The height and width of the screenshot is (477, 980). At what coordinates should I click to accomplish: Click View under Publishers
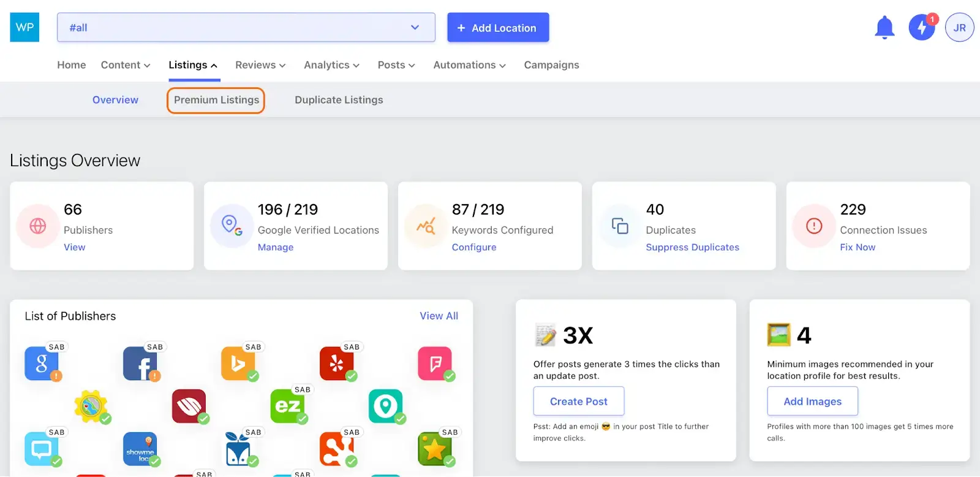[75, 247]
